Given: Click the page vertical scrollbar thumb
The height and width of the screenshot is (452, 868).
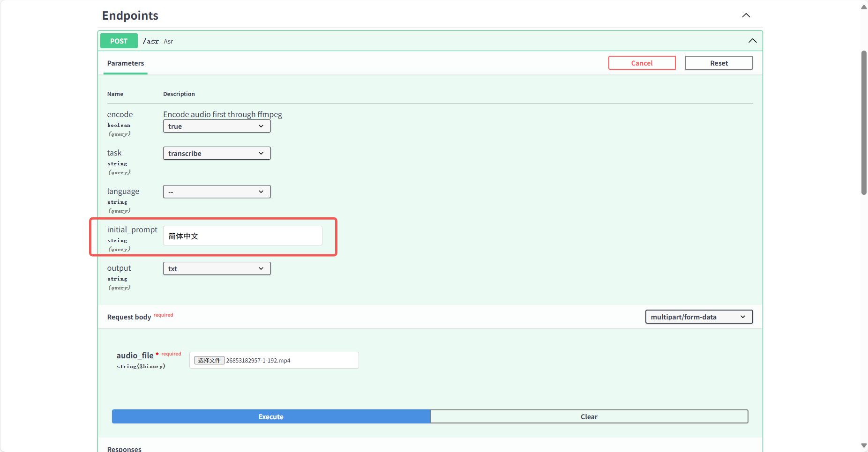Looking at the screenshot, I should [x=864, y=122].
